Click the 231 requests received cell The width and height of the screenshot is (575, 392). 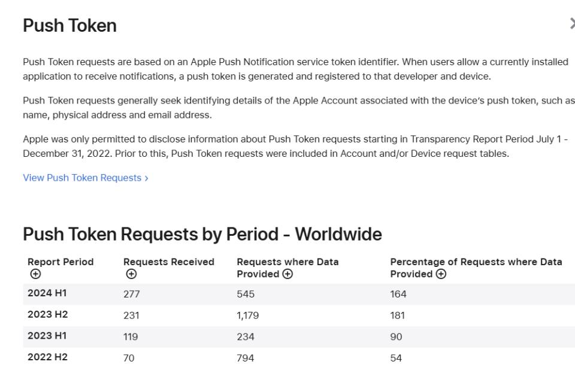[131, 315]
